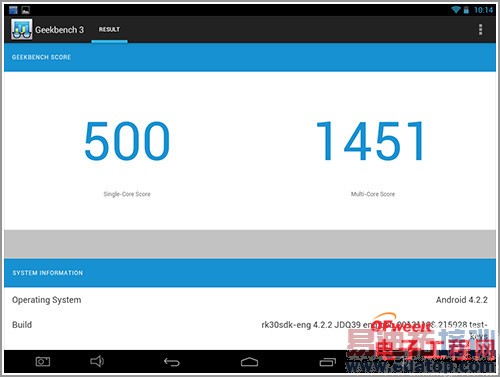Viewport: 500px width, 377px height.
Task: Tap the volume speaker icon in navigation bar
Action: coord(97,361)
